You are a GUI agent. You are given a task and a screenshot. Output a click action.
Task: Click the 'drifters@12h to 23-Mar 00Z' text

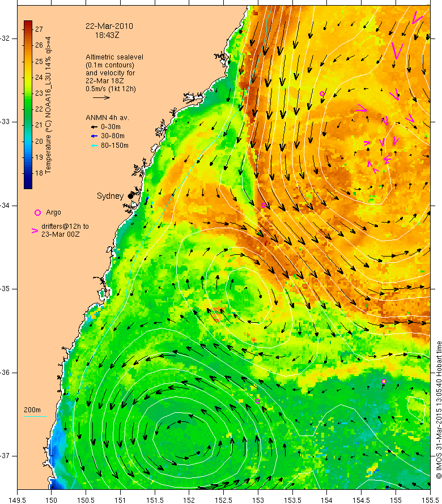tap(65, 230)
